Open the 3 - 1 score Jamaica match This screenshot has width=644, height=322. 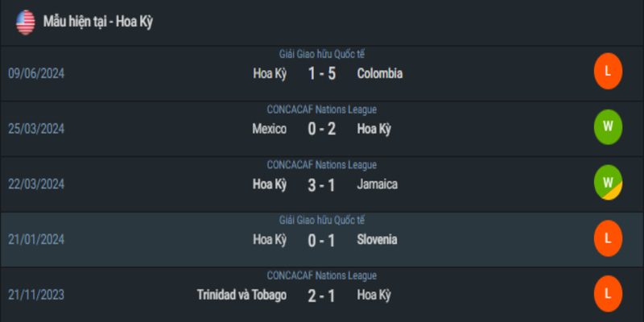coord(321,185)
